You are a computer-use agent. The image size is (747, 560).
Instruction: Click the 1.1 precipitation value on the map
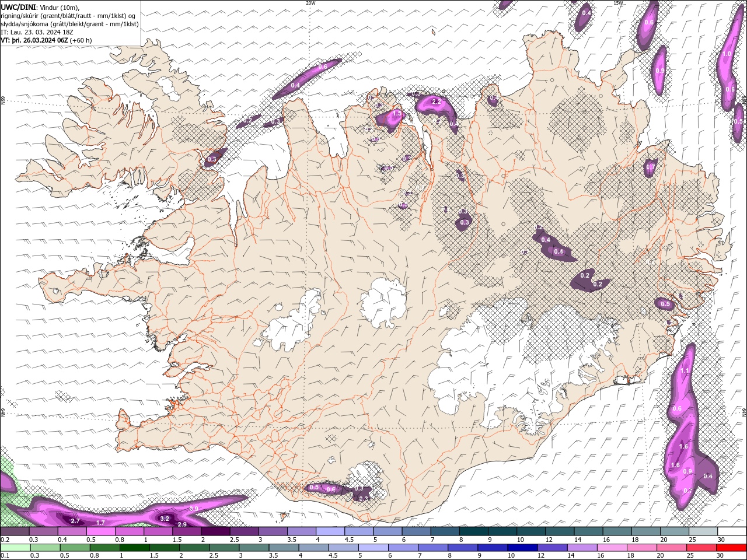point(685,370)
